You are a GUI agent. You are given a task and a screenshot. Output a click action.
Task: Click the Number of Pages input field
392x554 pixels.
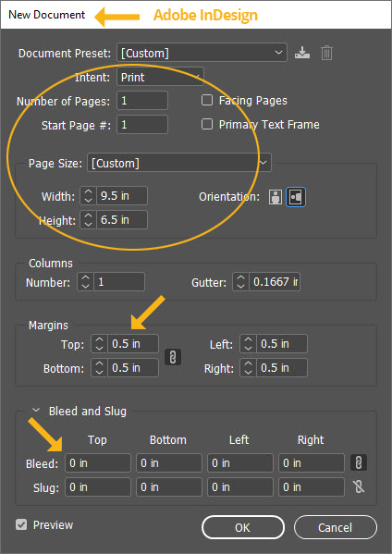(142, 101)
